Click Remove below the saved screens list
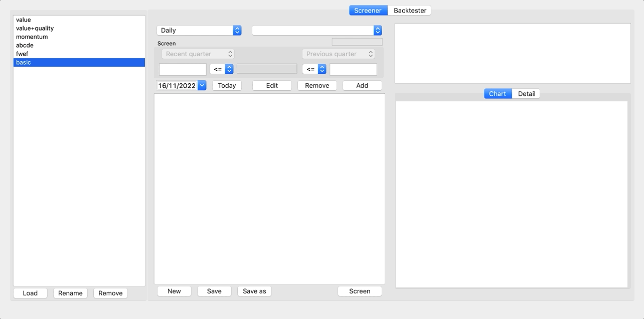 110,293
